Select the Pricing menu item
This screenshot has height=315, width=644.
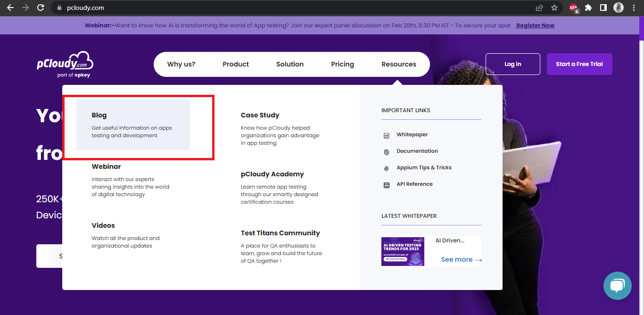pos(342,64)
